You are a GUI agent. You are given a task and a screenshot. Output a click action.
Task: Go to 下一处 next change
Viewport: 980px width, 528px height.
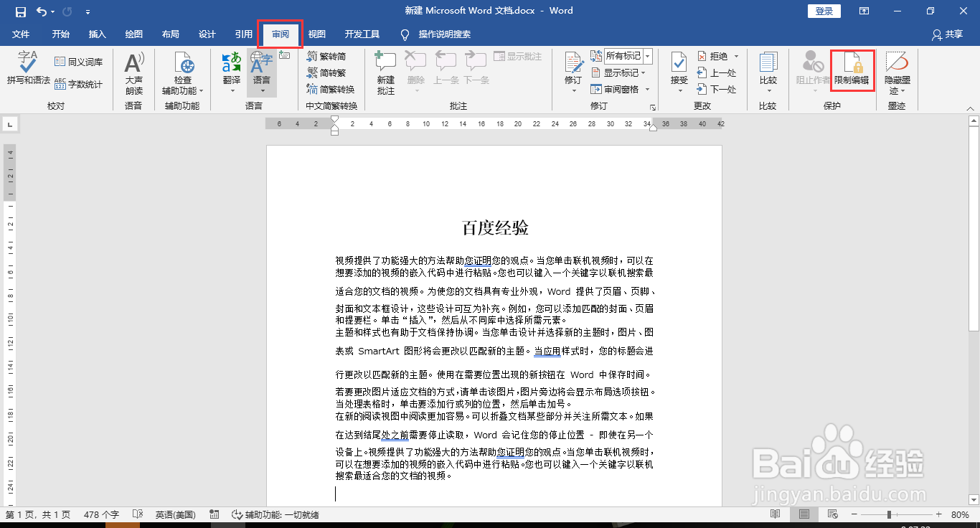click(x=717, y=89)
